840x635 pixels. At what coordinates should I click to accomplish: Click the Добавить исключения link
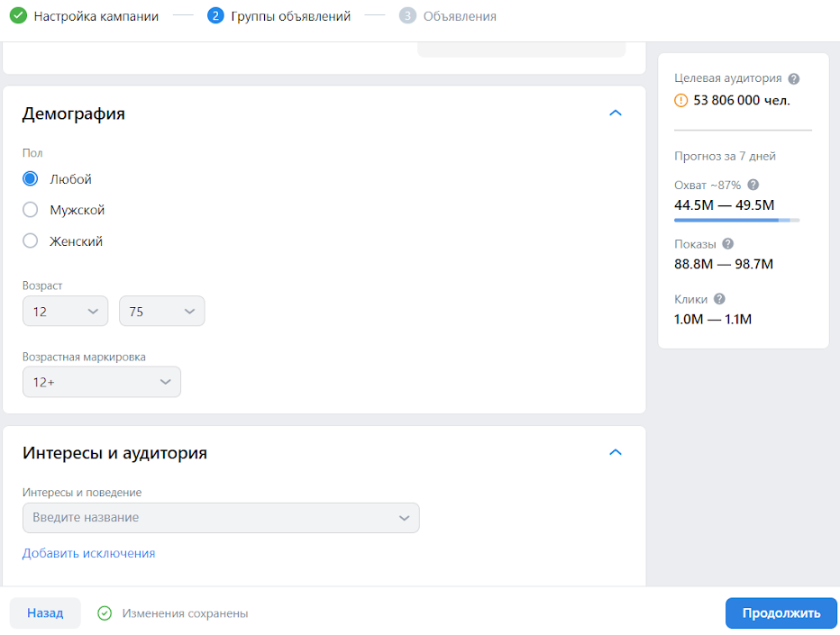tap(88, 553)
